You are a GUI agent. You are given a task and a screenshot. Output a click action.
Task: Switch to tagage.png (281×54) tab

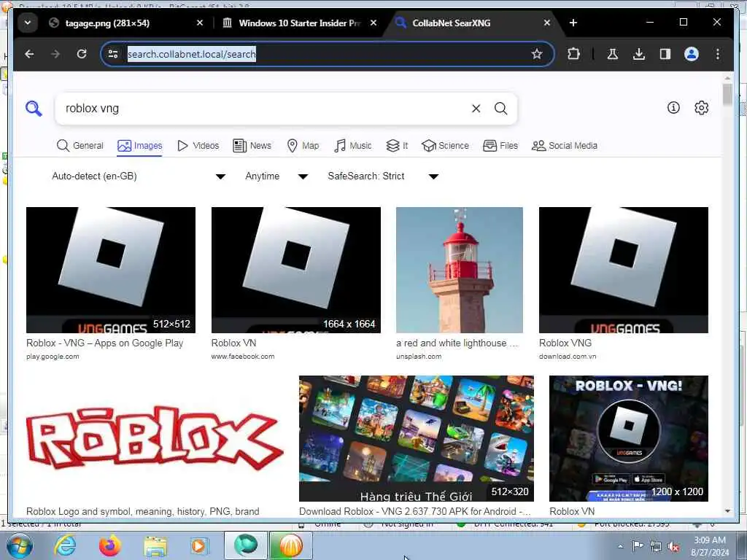[x=108, y=23]
